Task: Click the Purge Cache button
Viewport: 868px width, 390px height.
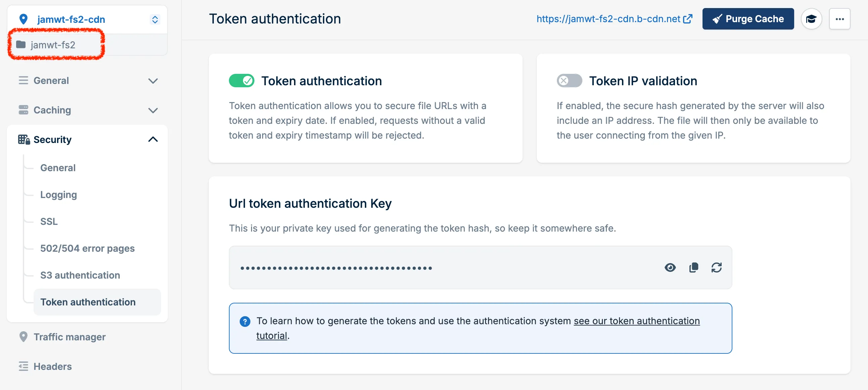Action: click(x=748, y=19)
